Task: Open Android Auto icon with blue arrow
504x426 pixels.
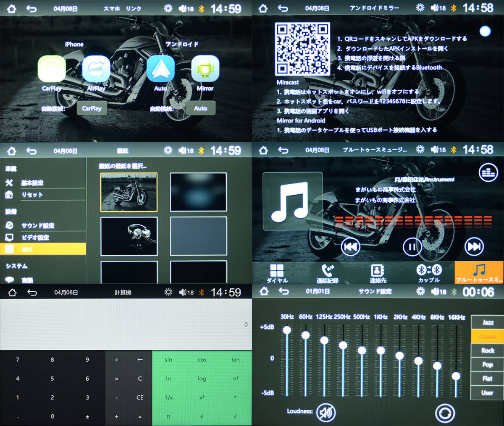Action: tap(160, 68)
